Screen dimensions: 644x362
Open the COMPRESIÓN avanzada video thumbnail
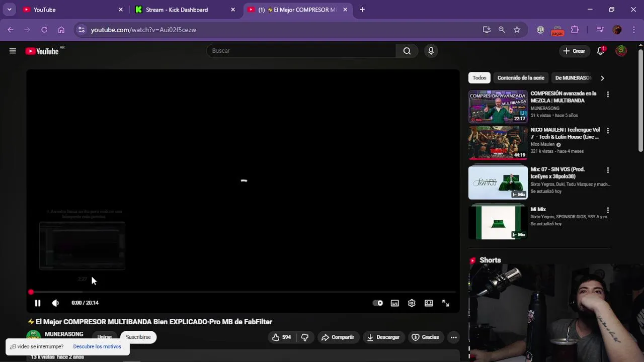point(498,107)
